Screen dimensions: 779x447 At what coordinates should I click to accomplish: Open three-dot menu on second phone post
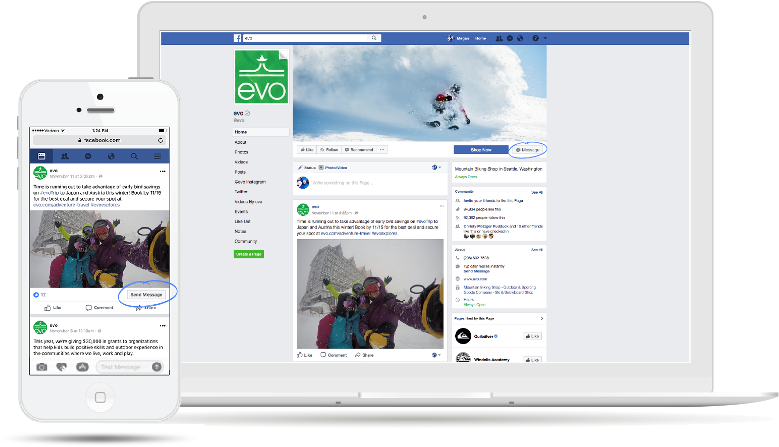coord(162,326)
